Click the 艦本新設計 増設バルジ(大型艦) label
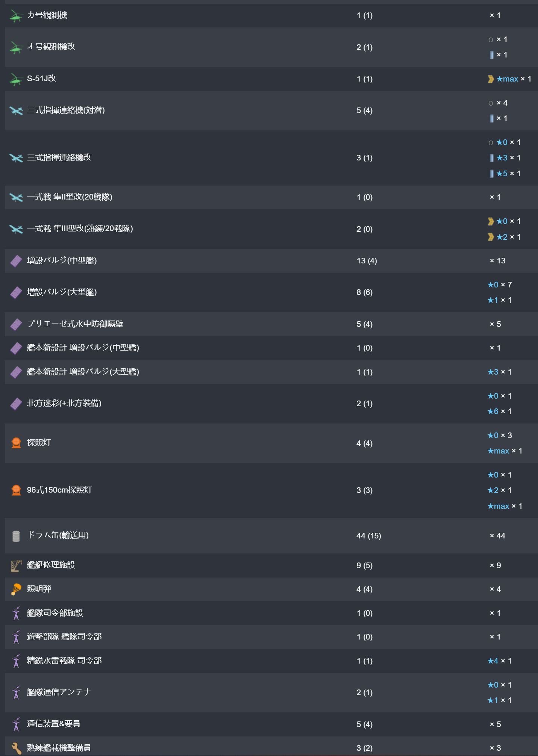The width and height of the screenshot is (538, 756). click(x=83, y=372)
